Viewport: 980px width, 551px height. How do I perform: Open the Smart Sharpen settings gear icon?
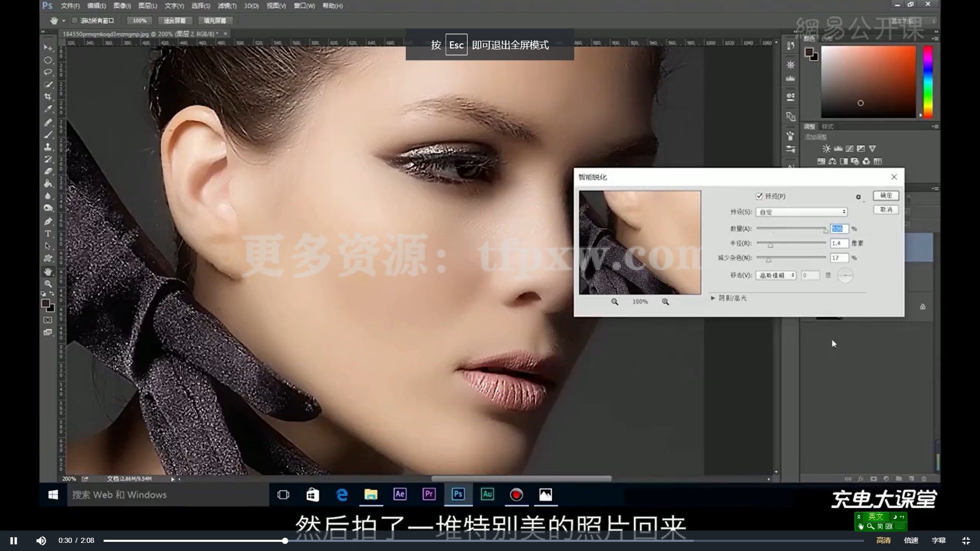point(859,197)
